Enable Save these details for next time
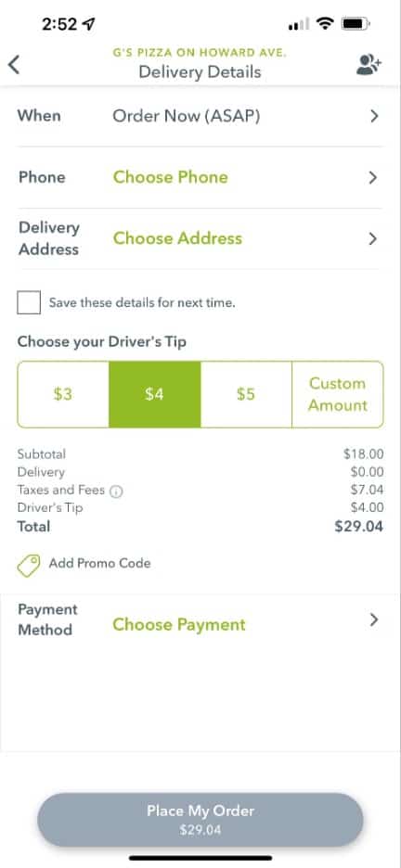401x868 pixels. [29, 303]
